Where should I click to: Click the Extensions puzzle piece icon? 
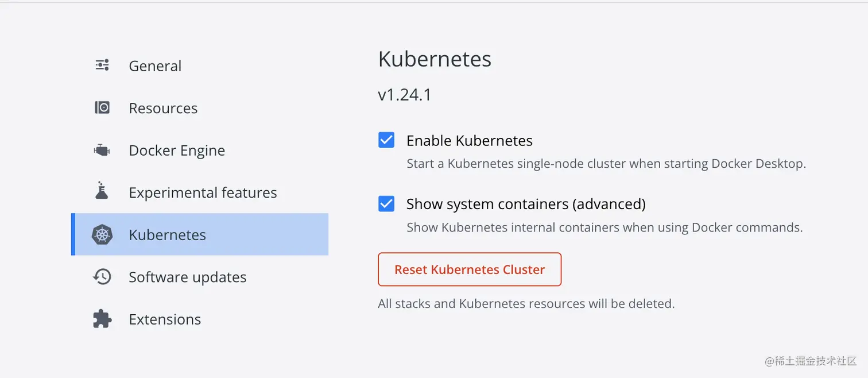coord(102,319)
